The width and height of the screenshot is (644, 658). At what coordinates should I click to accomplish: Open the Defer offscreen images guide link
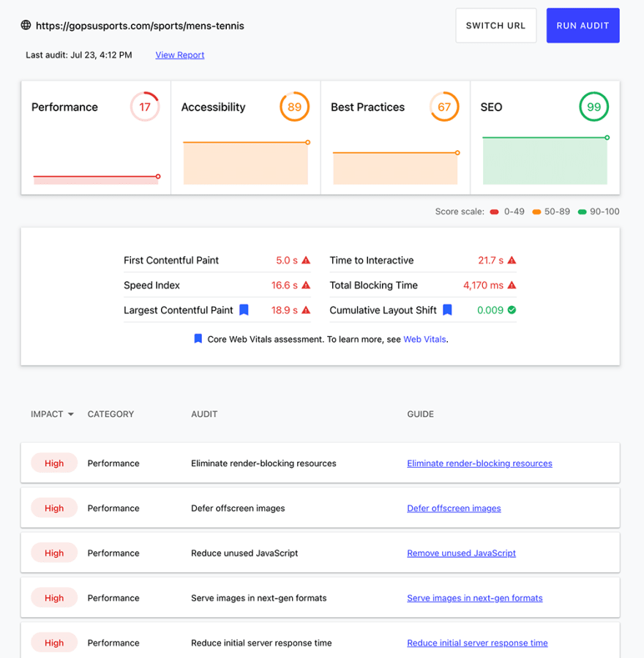(x=454, y=508)
